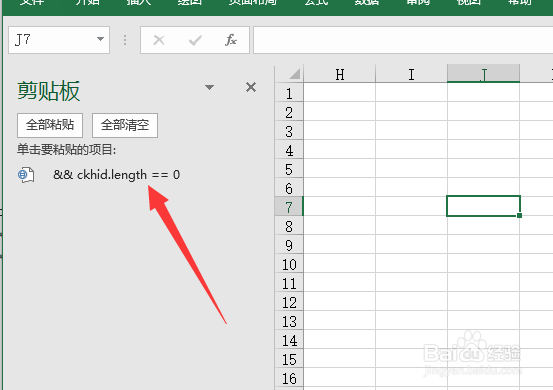Select row 9 header

289,245
